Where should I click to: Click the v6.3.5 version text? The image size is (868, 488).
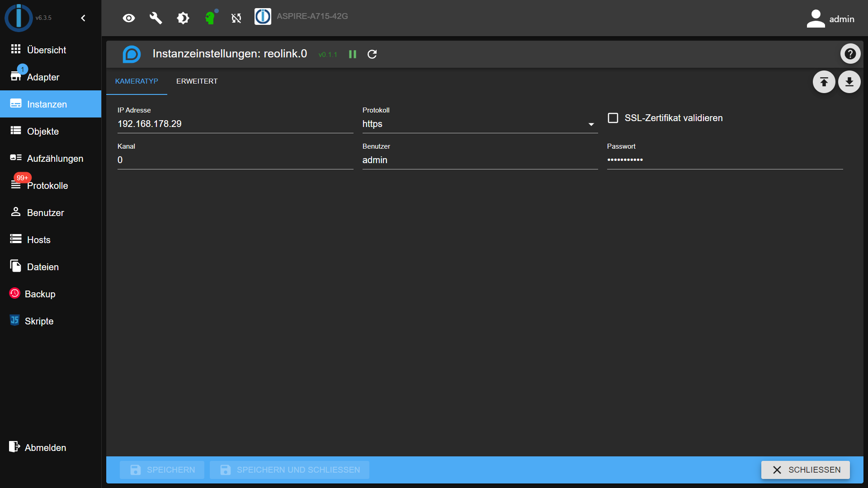tap(43, 18)
